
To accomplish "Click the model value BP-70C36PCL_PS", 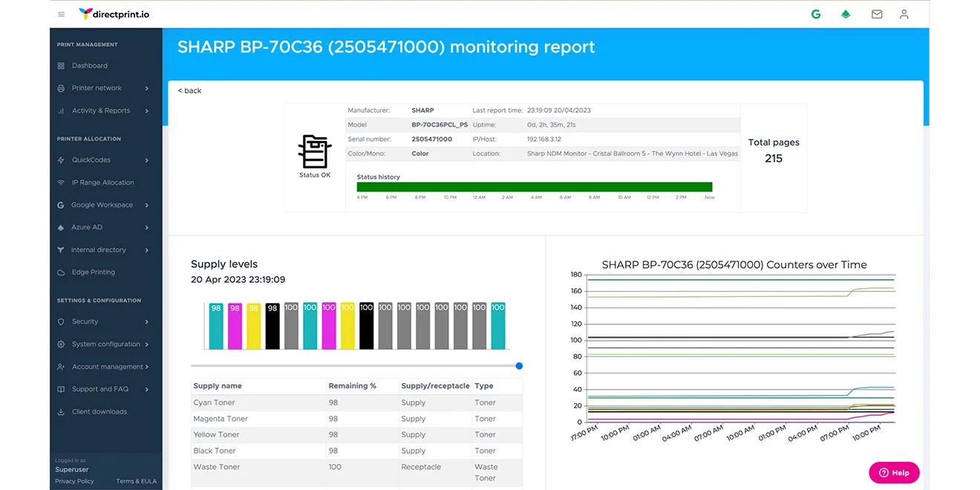I will coord(440,125).
